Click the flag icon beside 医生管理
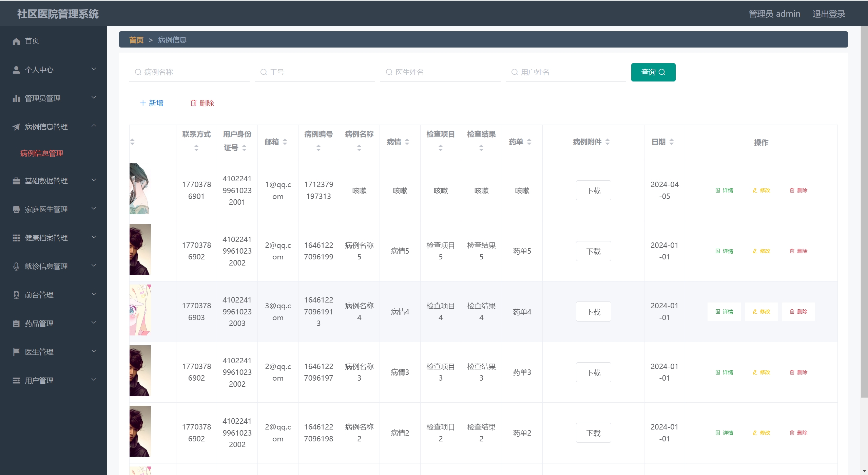 point(16,352)
